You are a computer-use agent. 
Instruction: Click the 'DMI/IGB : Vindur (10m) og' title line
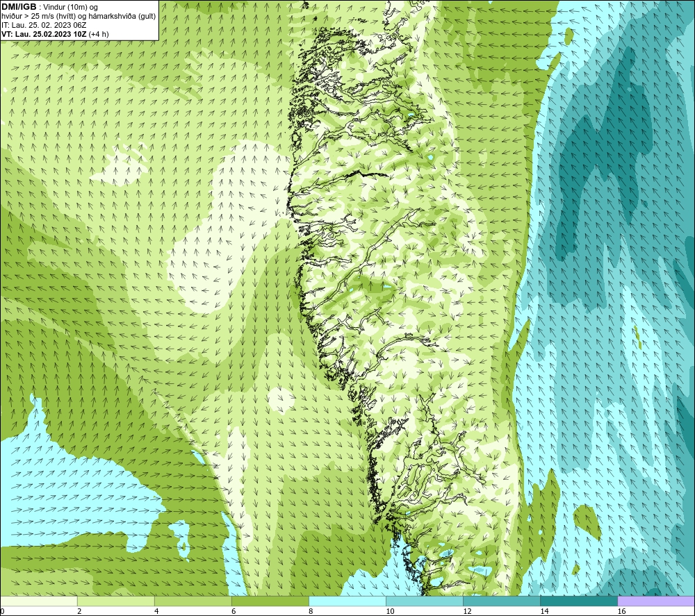[x=49, y=7]
